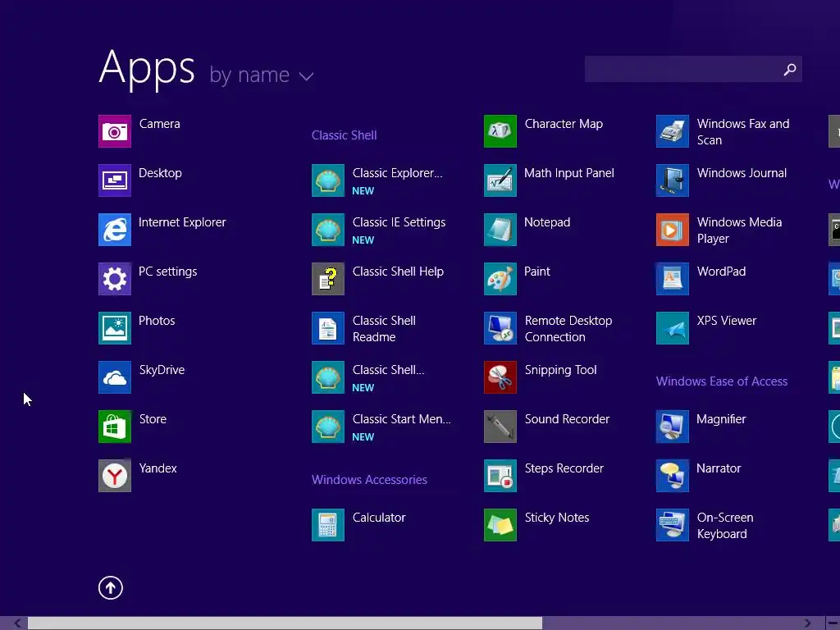Screen dimensions: 840x630
Task: Launch the Windows Media Player icon
Action: point(673,230)
